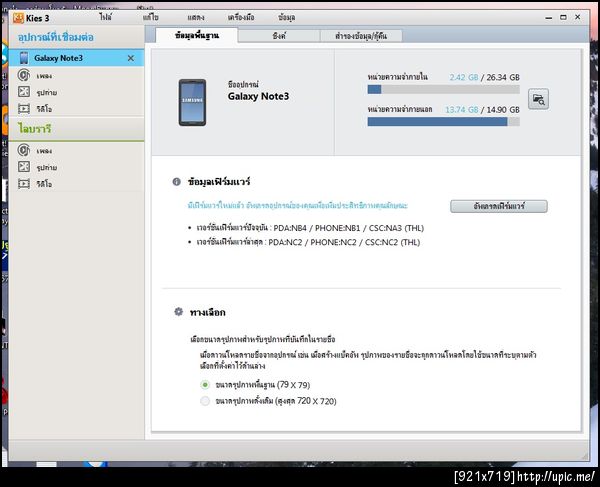
Task: Click the current firmware PDA:NB4 version line
Action: coord(310,228)
